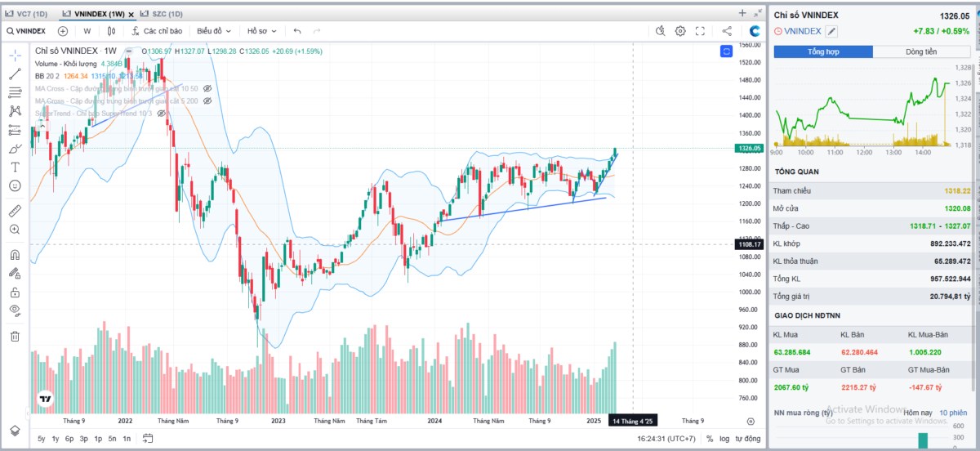This screenshot has height=451, width=980.
Task: Expand the Biểu đồ dropdown
Action: click(x=213, y=31)
